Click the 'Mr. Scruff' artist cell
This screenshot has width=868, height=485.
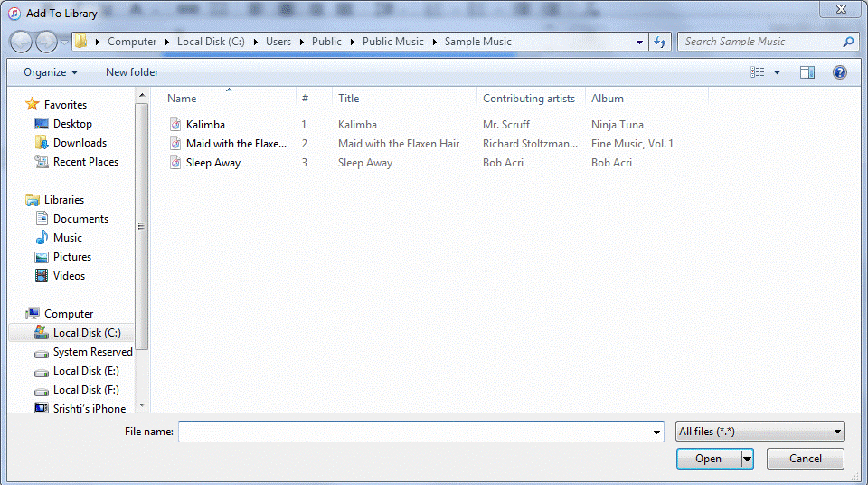click(x=506, y=125)
